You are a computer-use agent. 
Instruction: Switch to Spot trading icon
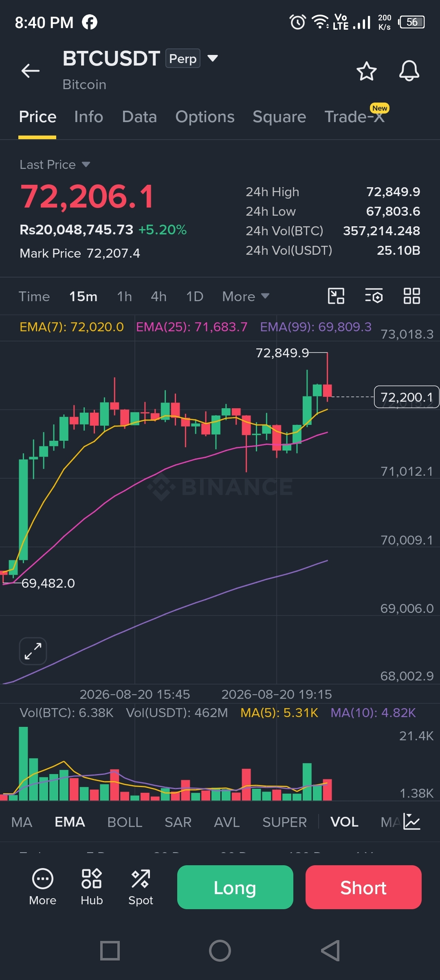[x=141, y=887]
